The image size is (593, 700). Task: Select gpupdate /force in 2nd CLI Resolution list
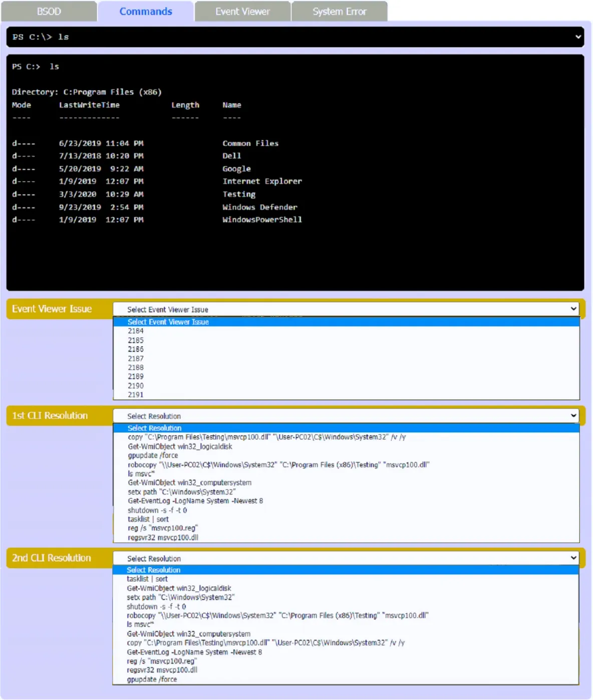(x=346, y=679)
